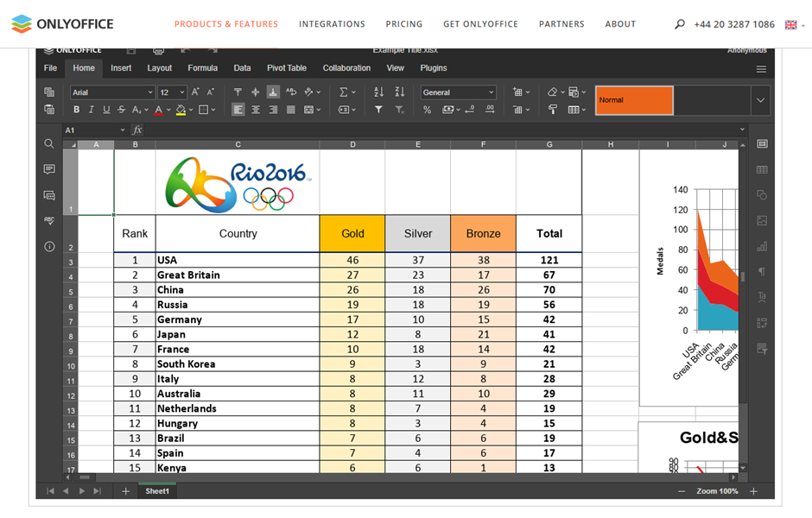
Task: Toggle Align Left horizontal alignment
Action: [x=238, y=109]
